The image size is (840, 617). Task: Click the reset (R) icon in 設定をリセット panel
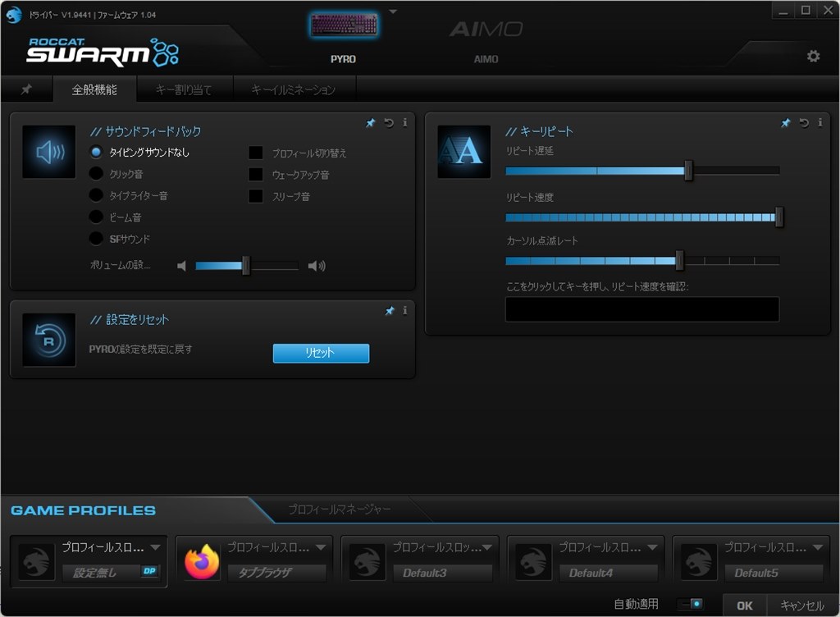(48, 339)
